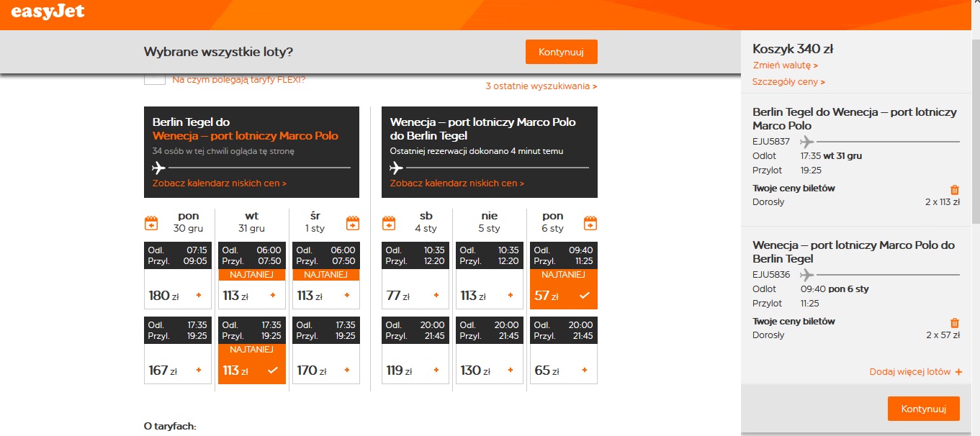Show previous return dates calendar icon
This screenshot has width=980, height=436.
pos(389,222)
